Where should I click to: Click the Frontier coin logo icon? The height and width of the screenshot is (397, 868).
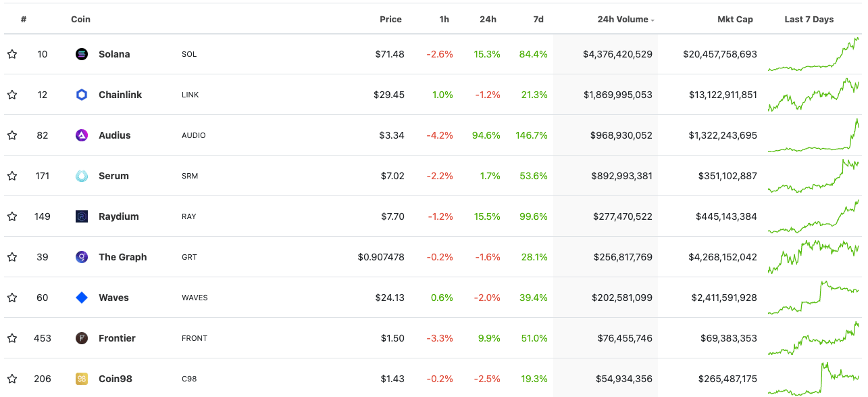[x=82, y=338]
